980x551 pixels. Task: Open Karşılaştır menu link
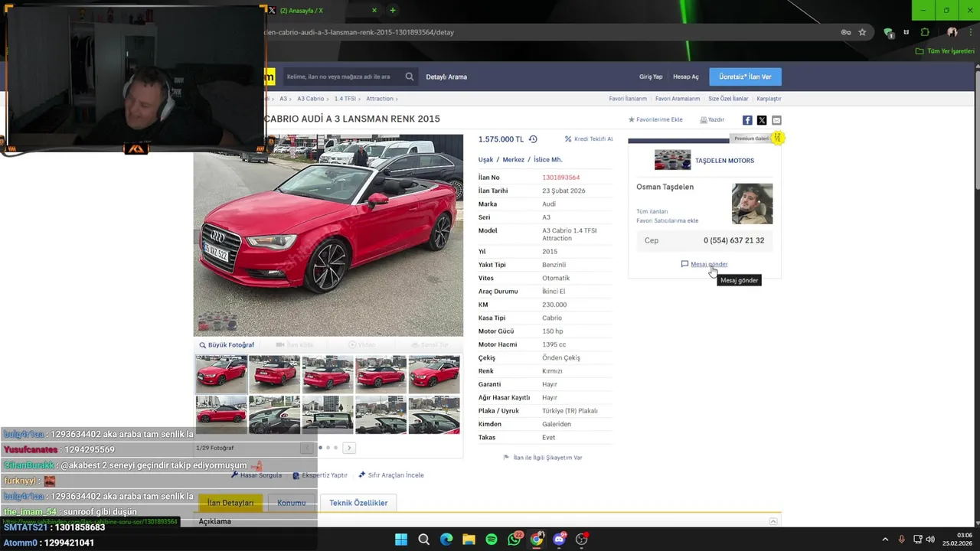[769, 99]
